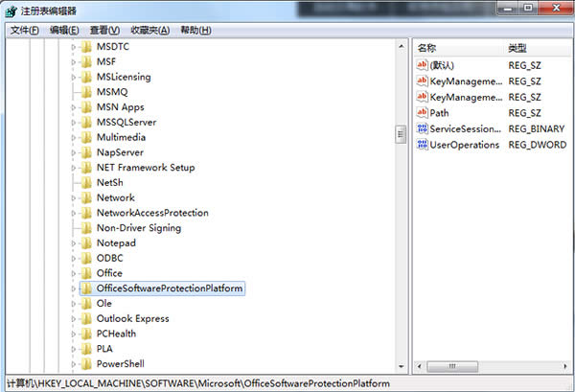Expand the Outlook Express key
The width and height of the screenshot is (575, 392).
[x=73, y=319]
